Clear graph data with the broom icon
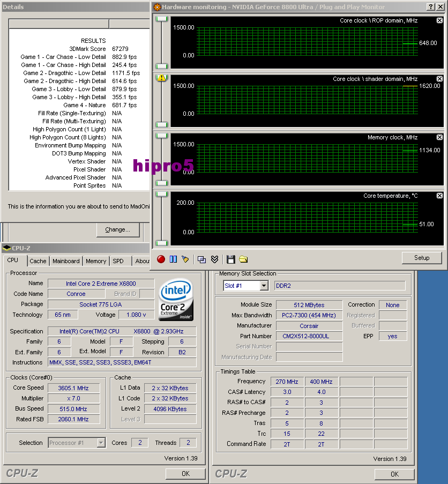 pos(186,259)
